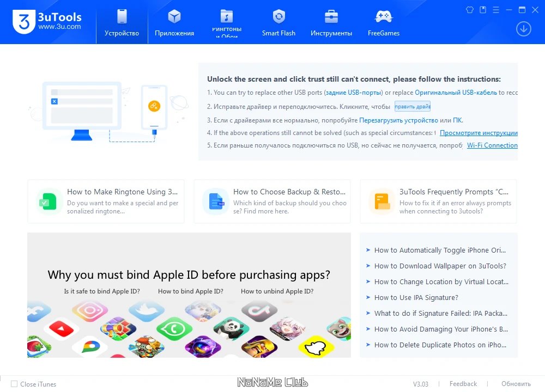Click the Instagram icon in the banner
The width and height of the screenshot is (545, 392).
(x=90, y=310)
